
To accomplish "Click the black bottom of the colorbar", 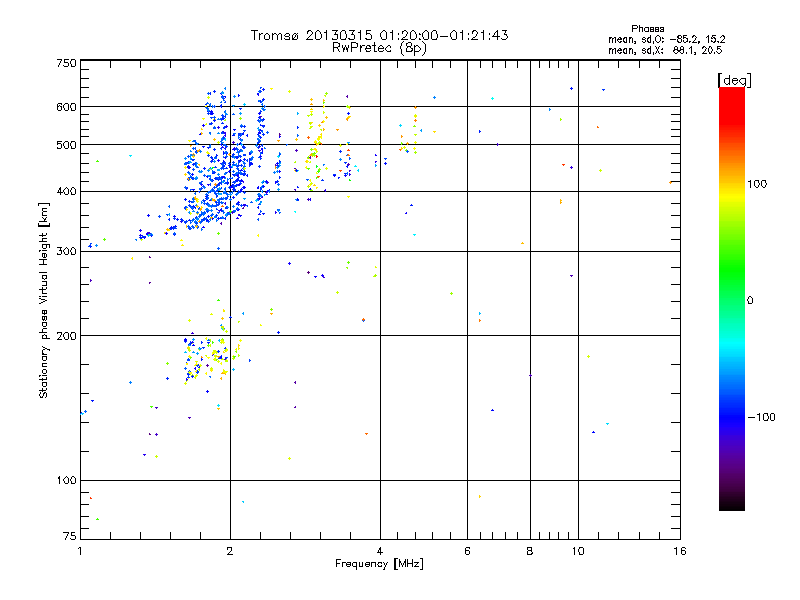I will pos(732,505).
